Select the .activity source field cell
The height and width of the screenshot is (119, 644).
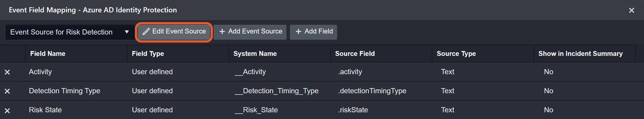pos(350,72)
